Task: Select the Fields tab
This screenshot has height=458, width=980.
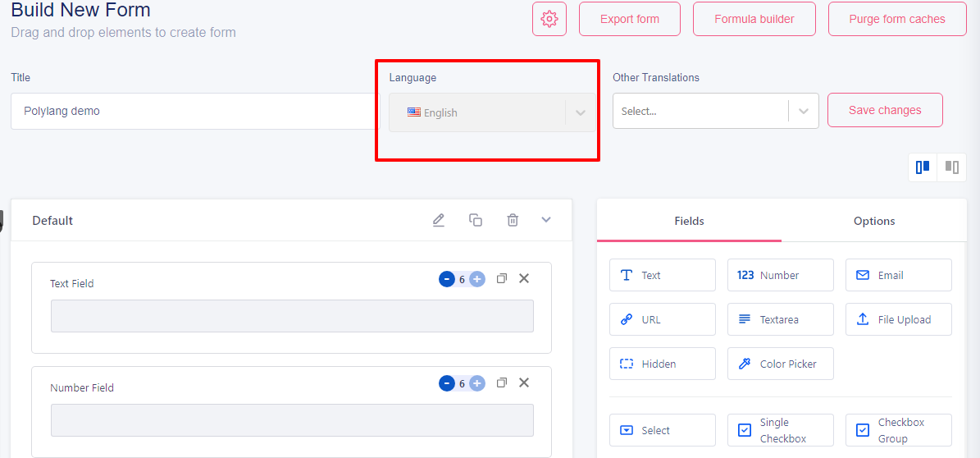Action: (x=690, y=221)
